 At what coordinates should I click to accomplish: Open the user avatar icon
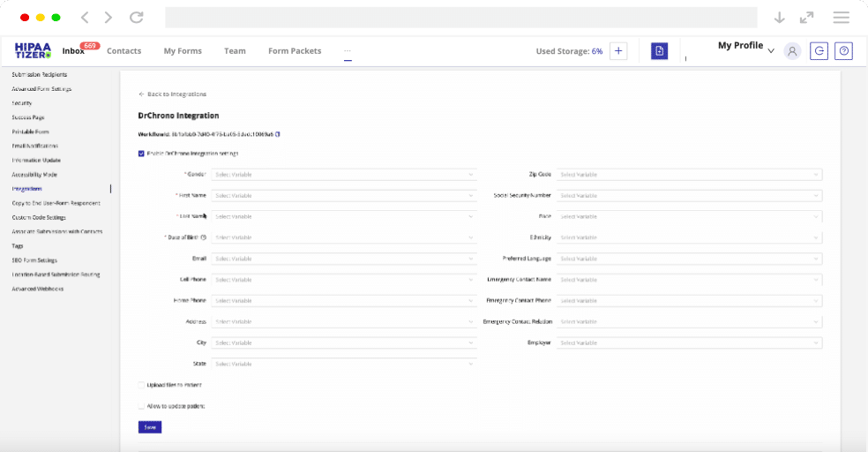click(792, 51)
